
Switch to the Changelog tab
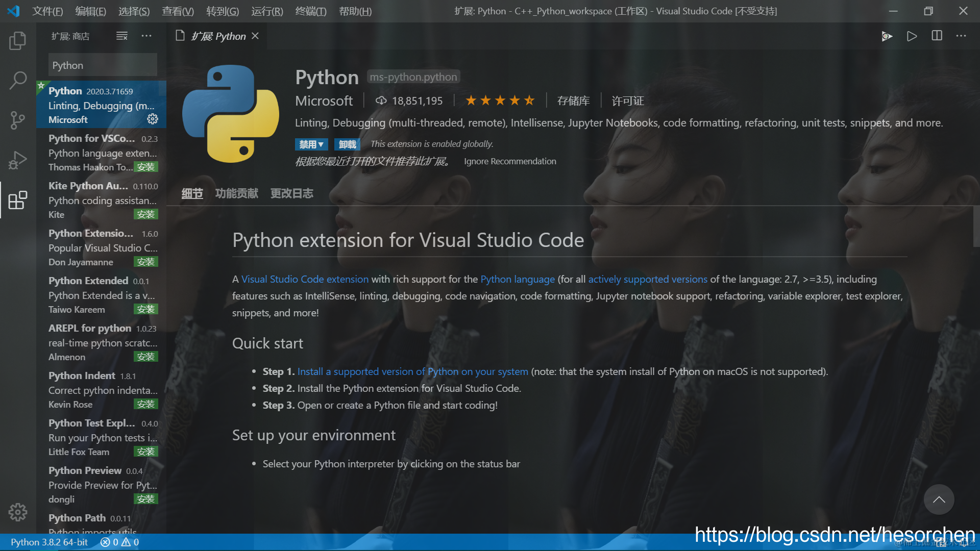pyautogui.click(x=292, y=193)
